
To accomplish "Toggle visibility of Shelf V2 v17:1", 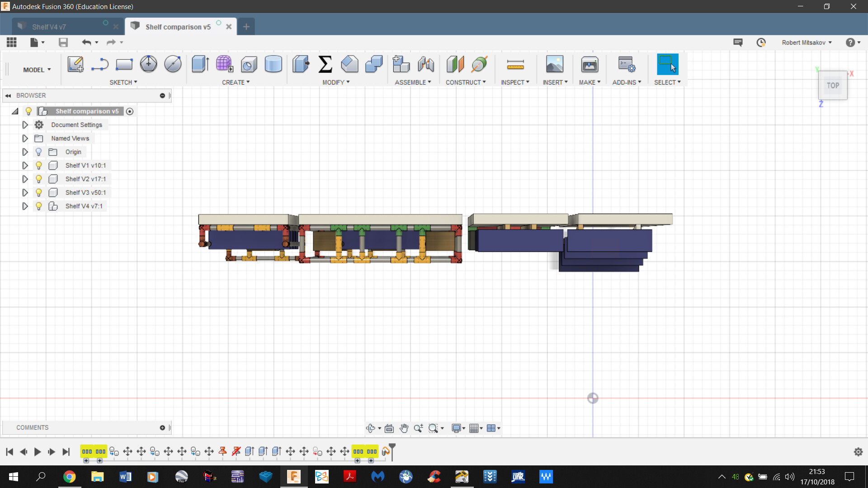I will 39,179.
